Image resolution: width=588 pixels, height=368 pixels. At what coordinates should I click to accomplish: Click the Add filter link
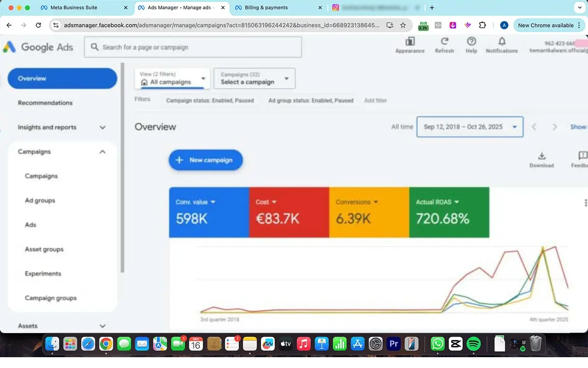point(375,101)
